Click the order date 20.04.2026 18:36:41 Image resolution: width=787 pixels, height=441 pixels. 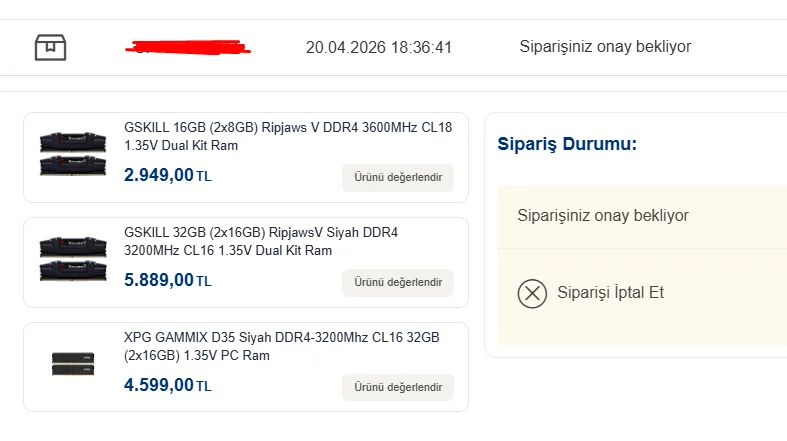379,47
